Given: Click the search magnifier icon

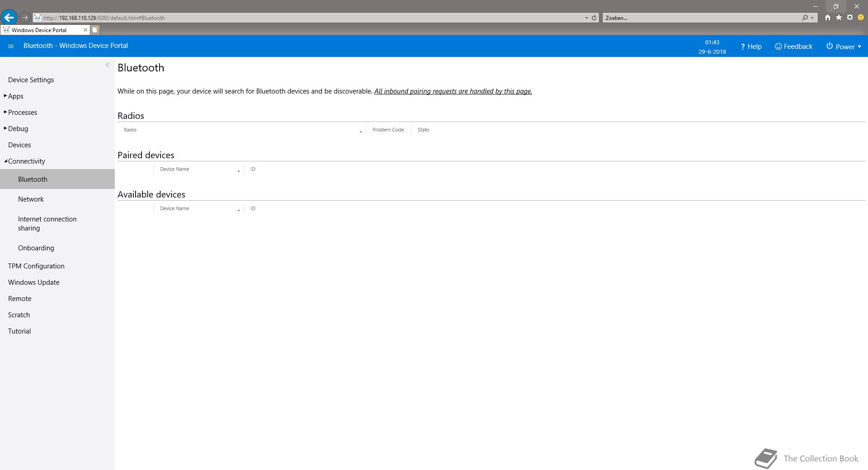Looking at the screenshot, I should (805, 18).
